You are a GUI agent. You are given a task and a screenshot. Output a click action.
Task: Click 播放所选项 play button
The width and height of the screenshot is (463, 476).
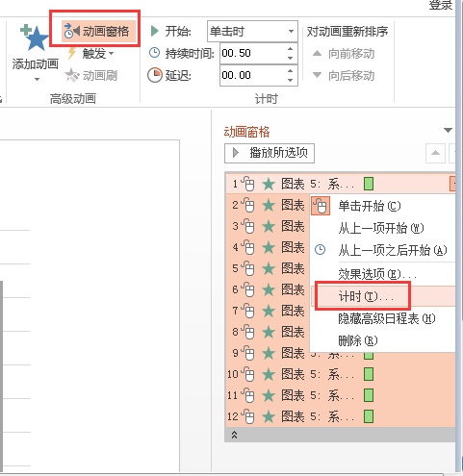tap(270, 153)
